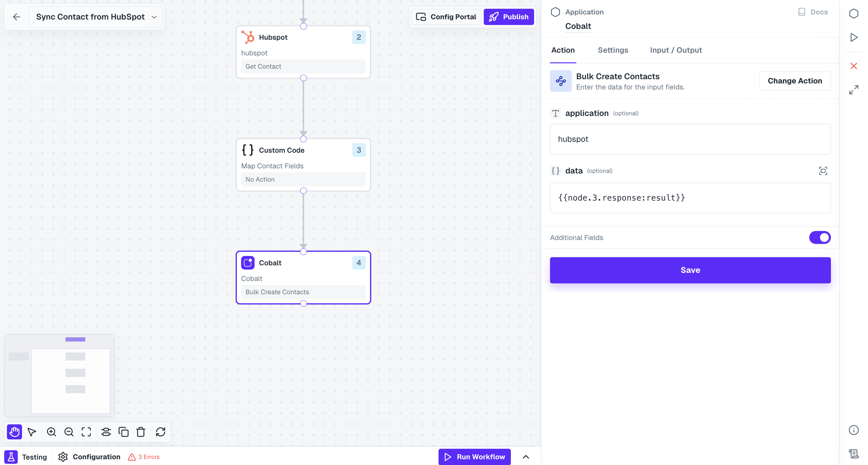868x465 pixels.
Task: Expand the side panel to fullscreen
Action: [853, 90]
